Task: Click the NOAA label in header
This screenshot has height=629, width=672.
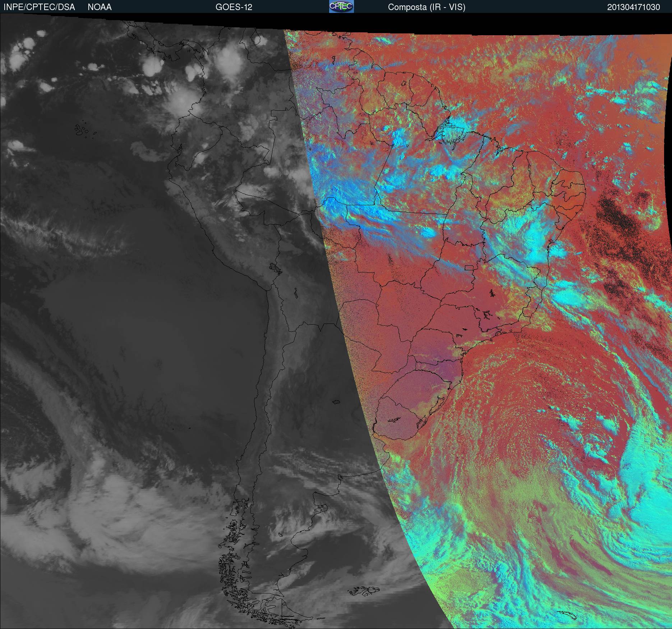Action: pyautogui.click(x=100, y=7)
